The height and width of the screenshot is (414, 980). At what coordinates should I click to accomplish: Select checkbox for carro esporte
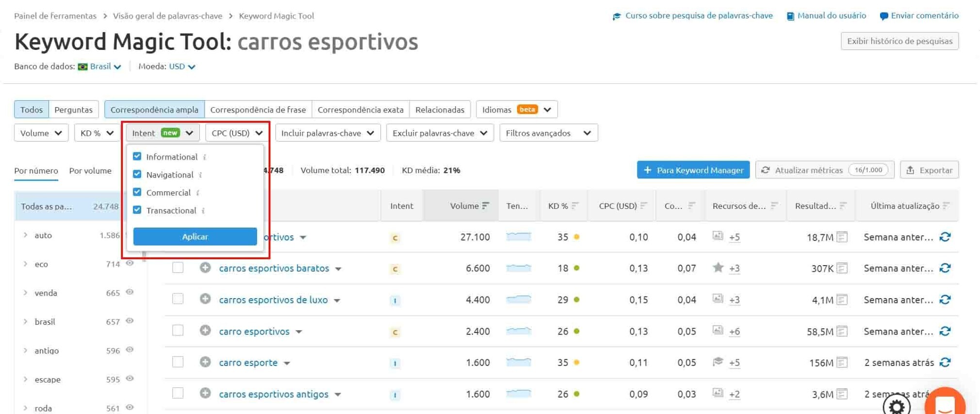coord(178,362)
